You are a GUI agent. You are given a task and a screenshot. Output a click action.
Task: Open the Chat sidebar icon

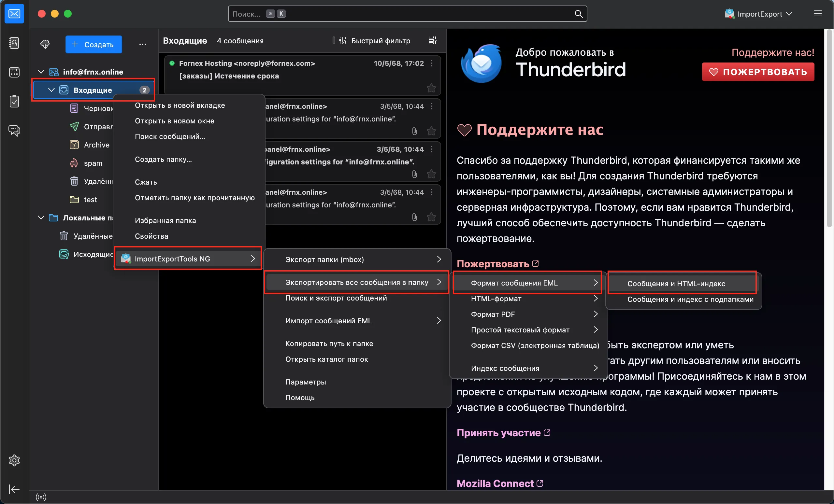[x=14, y=130]
